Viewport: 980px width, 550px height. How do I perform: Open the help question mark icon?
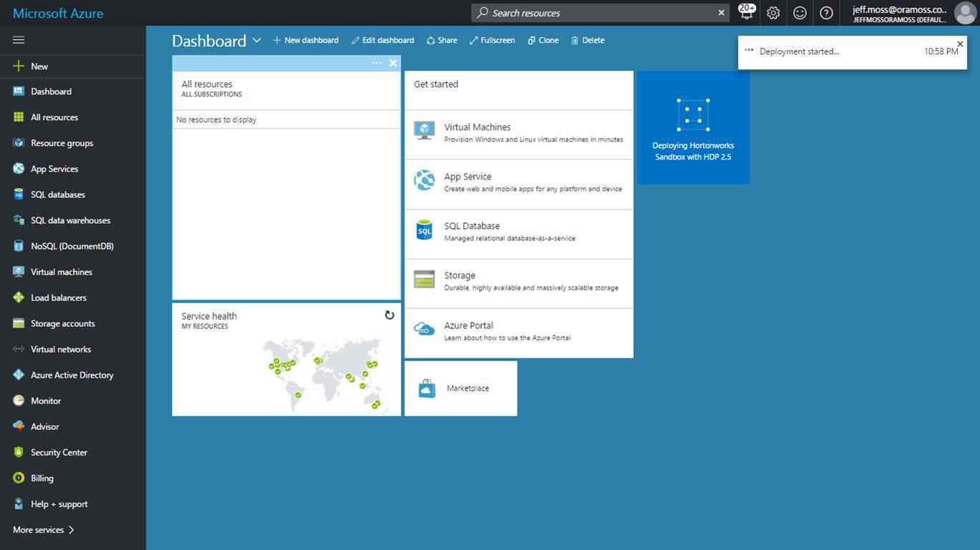[826, 13]
